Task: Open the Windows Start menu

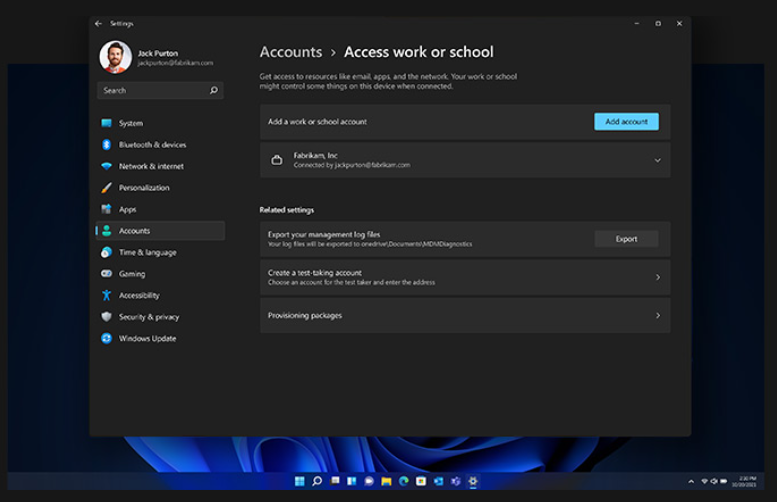Action: click(x=299, y=481)
